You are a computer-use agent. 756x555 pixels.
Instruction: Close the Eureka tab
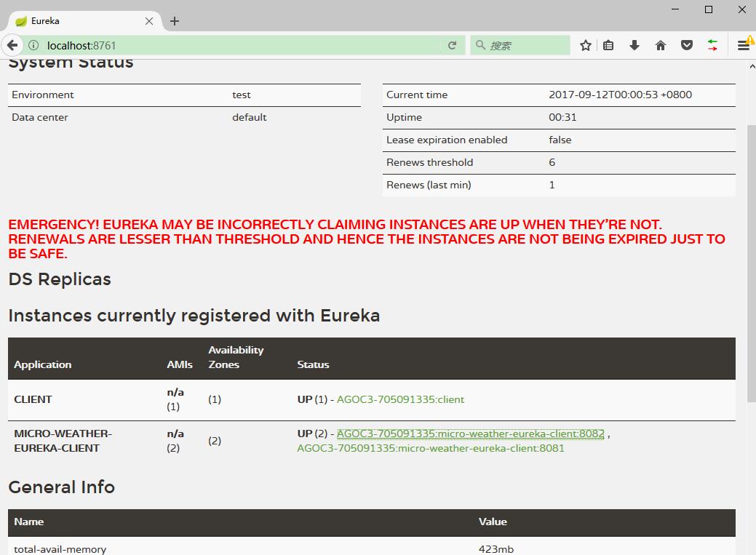(149, 21)
